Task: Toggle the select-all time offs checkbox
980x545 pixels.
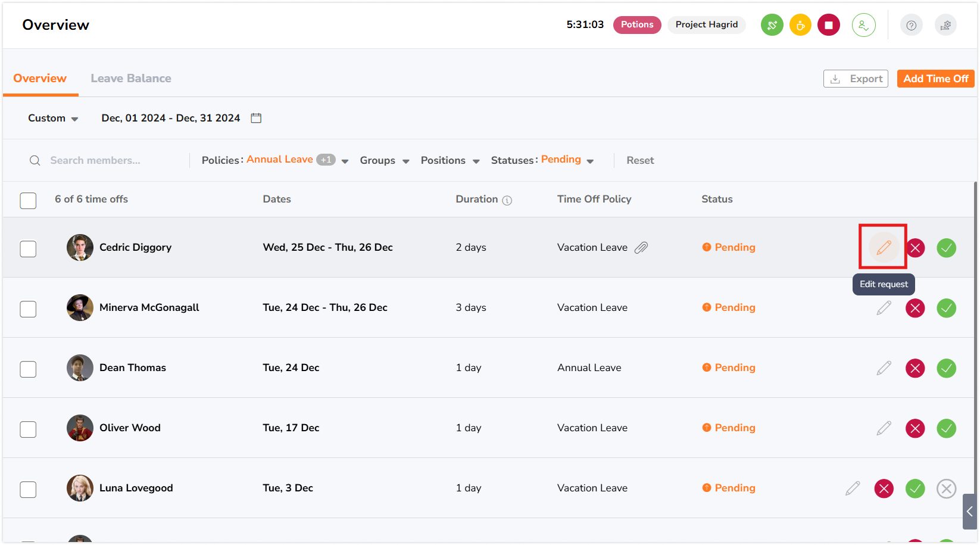Action: tap(28, 200)
